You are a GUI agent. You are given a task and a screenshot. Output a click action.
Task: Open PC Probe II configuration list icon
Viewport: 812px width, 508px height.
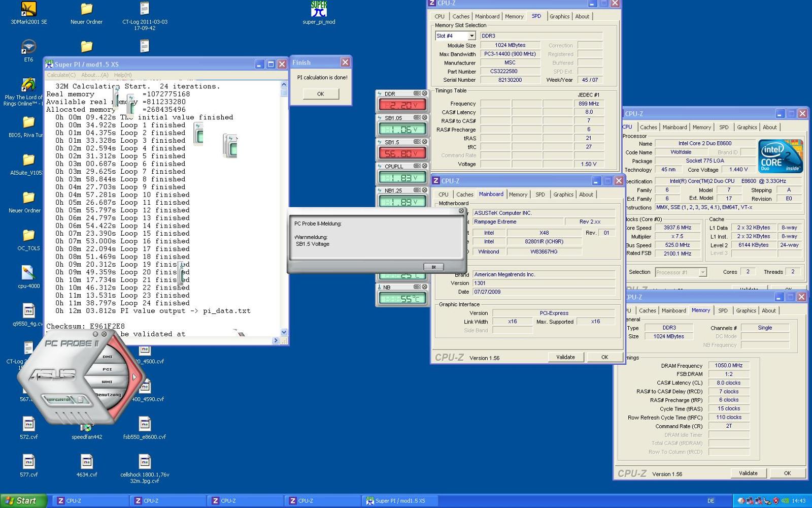tap(80, 400)
